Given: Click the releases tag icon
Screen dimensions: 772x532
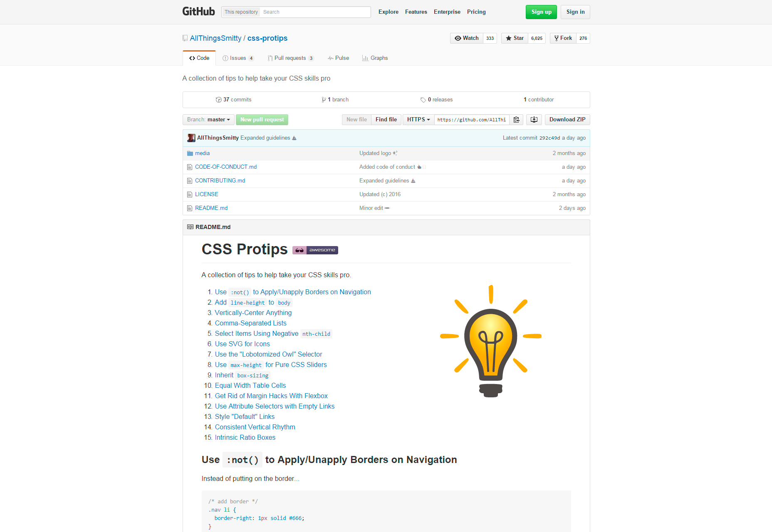Looking at the screenshot, I should (423, 100).
